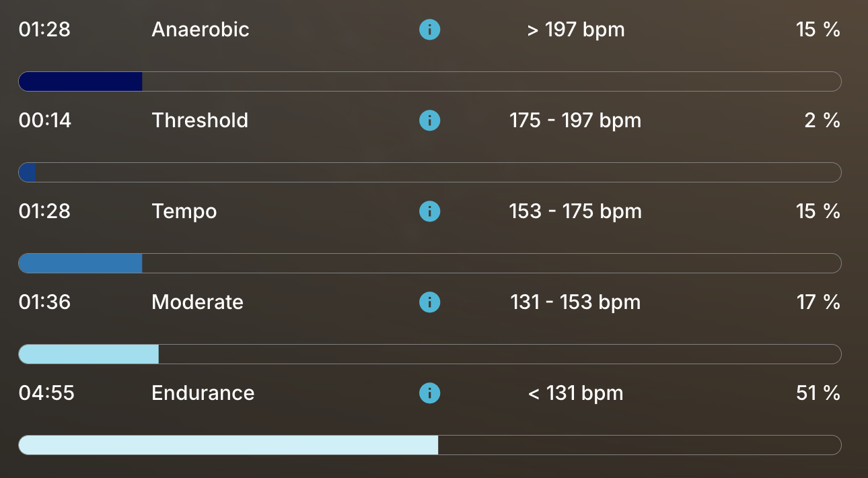Click the 04:55 Endurance duration
This screenshot has height=478, width=868.
pos(46,393)
